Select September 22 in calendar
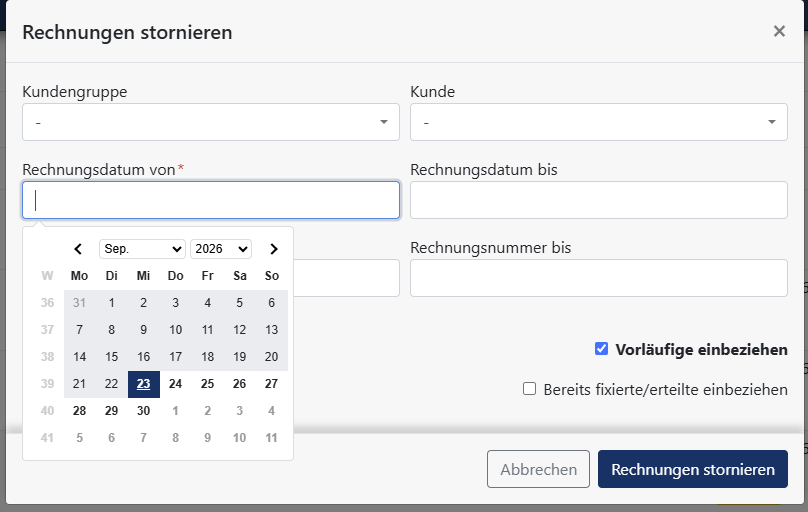 coord(111,384)
